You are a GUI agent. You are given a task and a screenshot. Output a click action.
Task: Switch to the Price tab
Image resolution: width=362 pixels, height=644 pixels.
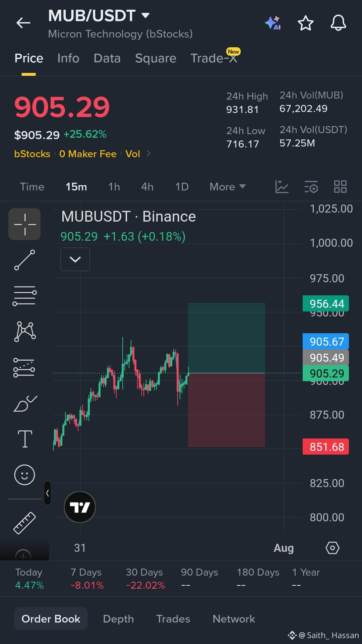coord(29,58)
